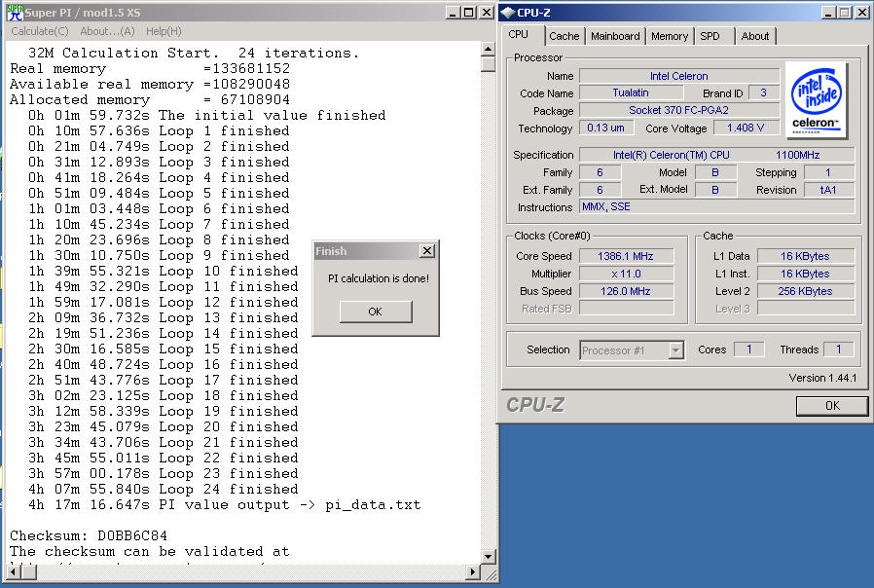
Task: Click the Name field showing Intel Celeron
Action: (679, 76)
